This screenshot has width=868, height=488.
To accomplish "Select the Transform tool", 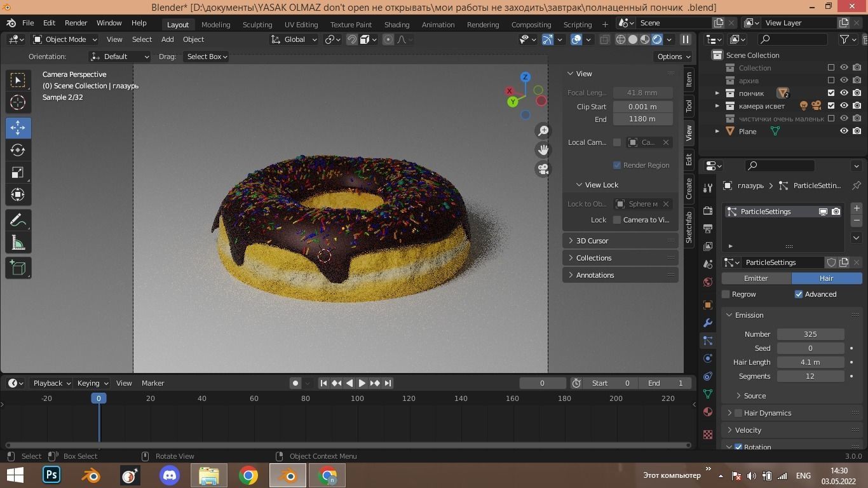I will pos(18,194).
